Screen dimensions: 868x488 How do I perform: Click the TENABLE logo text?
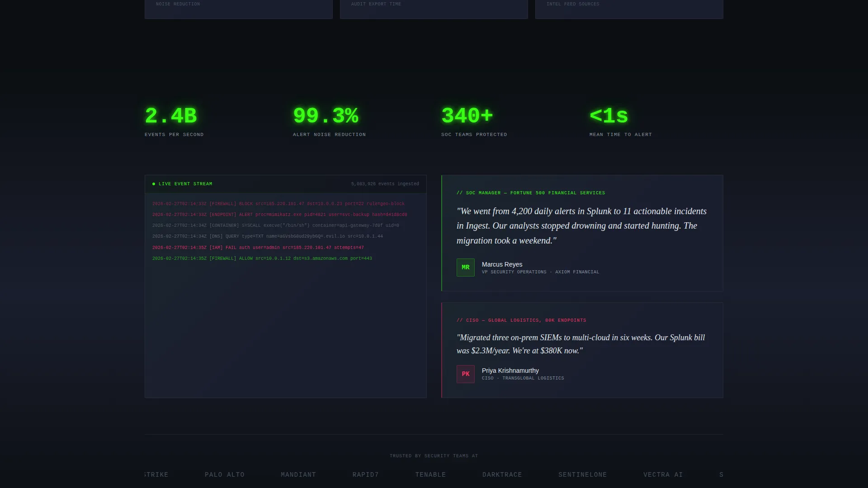(x=431, y=475)
